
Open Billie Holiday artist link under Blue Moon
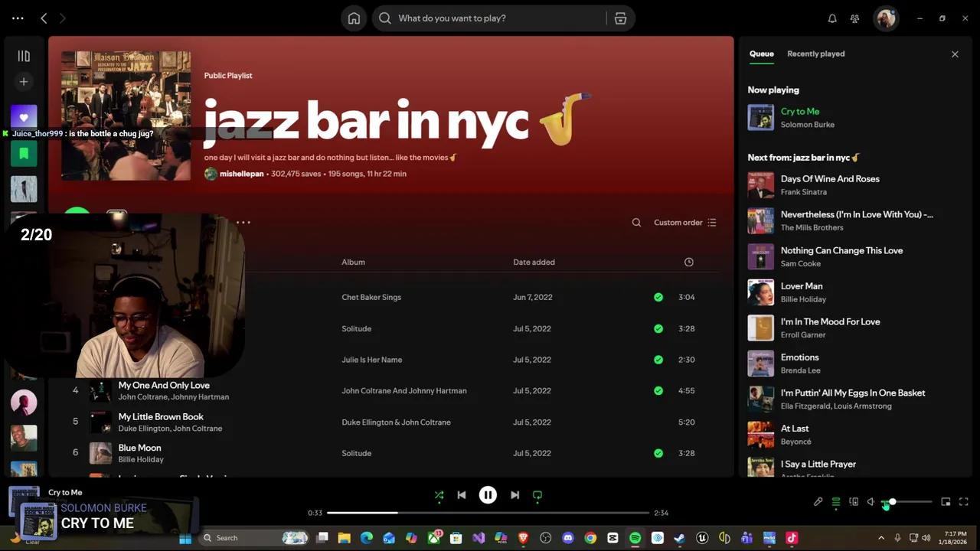pos(141,459)
